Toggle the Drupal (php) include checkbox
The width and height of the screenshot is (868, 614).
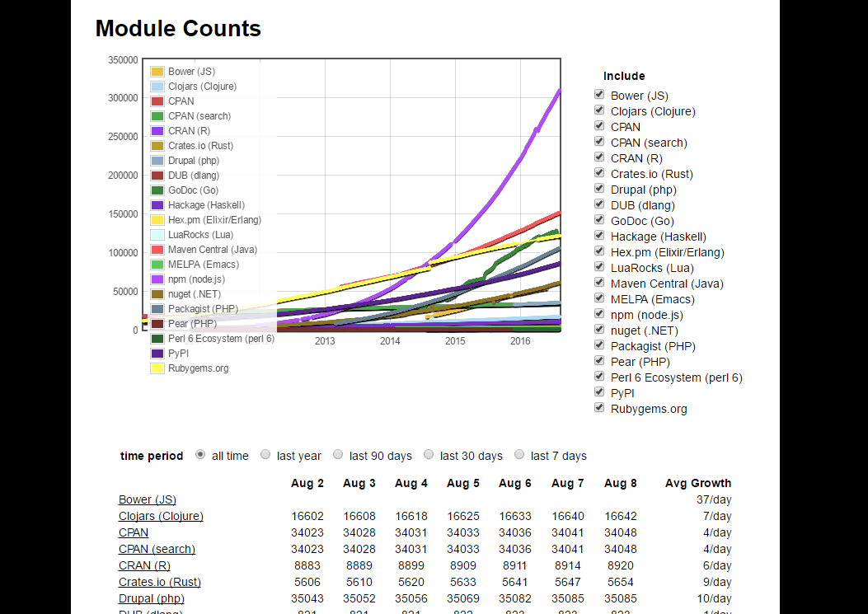tap(599, 188)
